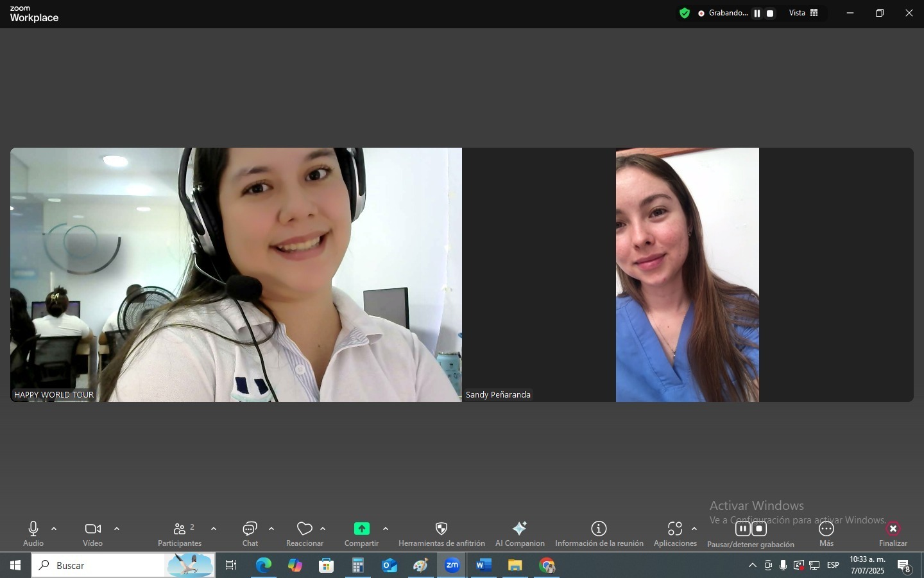The height and width of the screenshot is (578, 924).
Task: Expand the Audio options arrow
Action: 54,529
